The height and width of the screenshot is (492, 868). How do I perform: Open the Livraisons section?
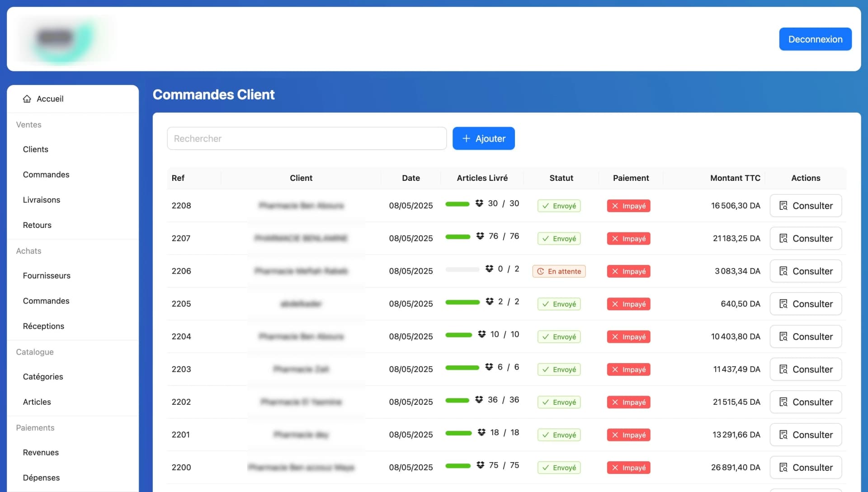pyautogui.click(x=42, y=199)
